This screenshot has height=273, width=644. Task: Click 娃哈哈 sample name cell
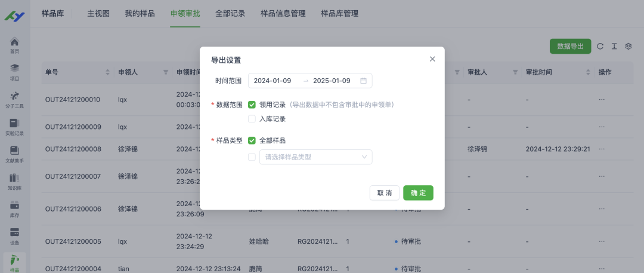tap(259, 241)
